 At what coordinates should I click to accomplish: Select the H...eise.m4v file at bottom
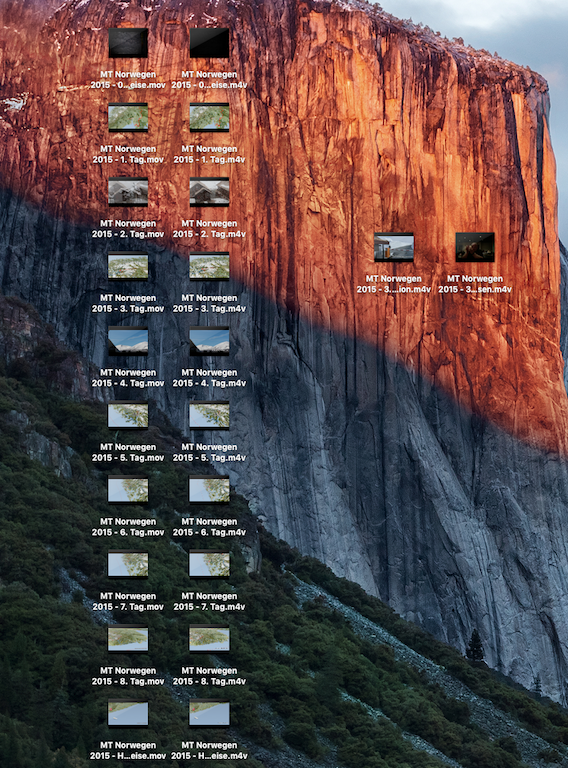click(209, 714)
